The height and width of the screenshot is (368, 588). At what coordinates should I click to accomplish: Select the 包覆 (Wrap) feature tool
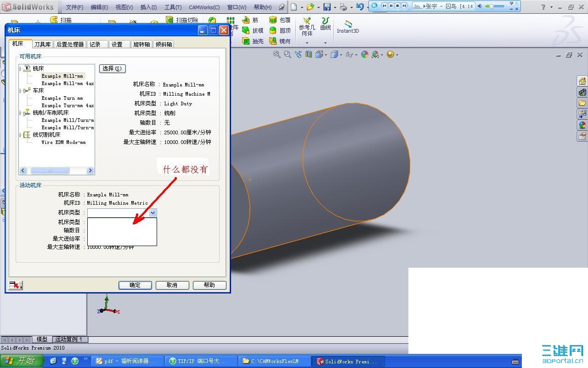(280, 20)
